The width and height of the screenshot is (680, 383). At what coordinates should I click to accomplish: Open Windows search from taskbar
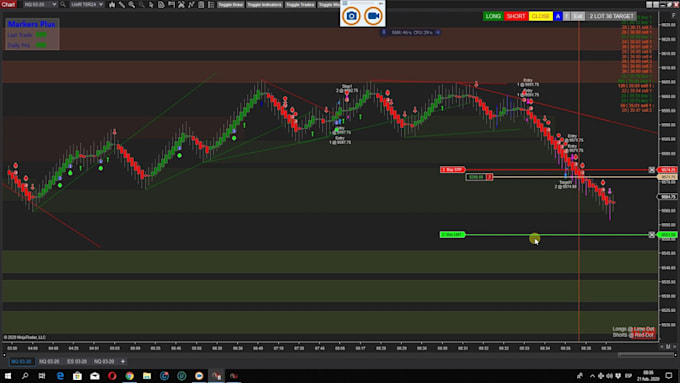[25, 376]
